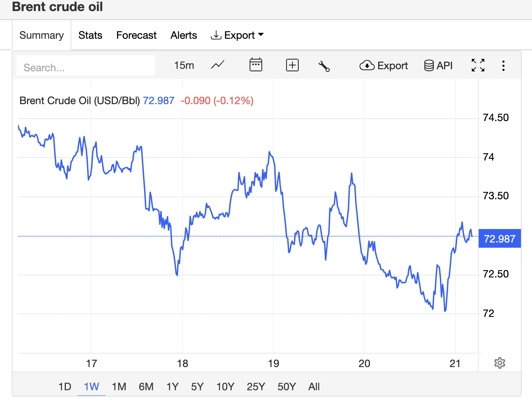Select the 10Y time range
The image size is (532, 402).
click(225, 386)
